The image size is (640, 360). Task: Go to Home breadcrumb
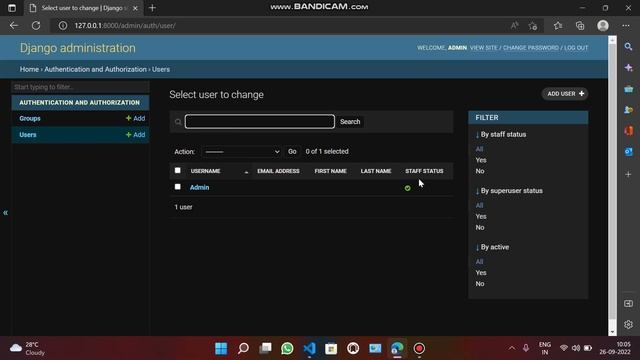coord(29,69)
